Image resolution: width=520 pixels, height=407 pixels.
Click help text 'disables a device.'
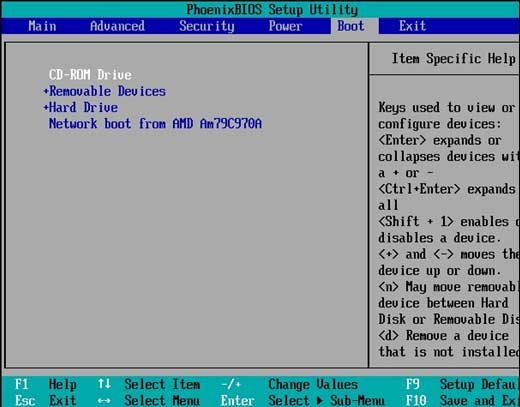click(x=439, y=238)
